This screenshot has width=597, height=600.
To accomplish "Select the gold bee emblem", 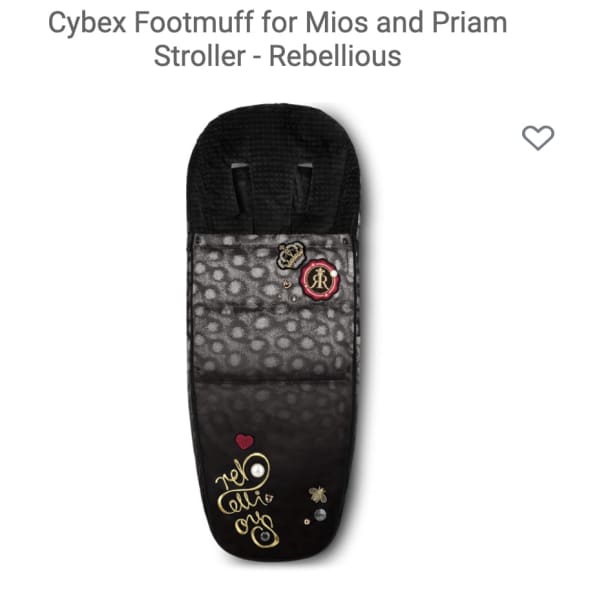I will pos(318,494).
